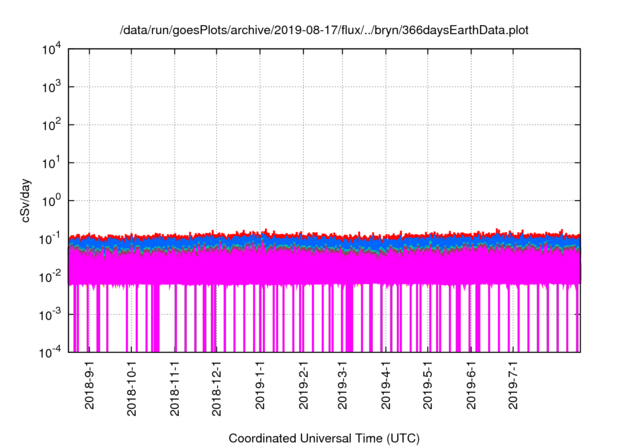This screenshot has width=640, height=448.
Task: Click the 10^2 y-axis tick label
Action: click(51, 125)
